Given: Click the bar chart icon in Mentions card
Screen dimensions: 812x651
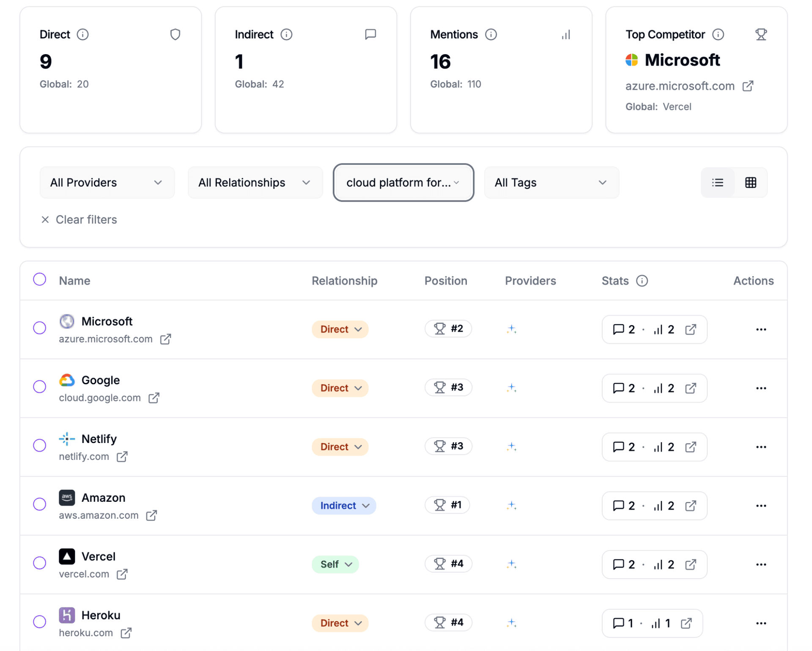Looking at the screenshot, I should pyautogui.click(x=566, y=34).
